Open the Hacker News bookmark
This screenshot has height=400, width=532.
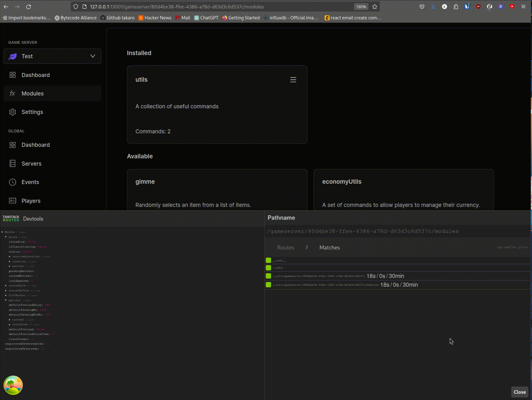pos(155,18)
